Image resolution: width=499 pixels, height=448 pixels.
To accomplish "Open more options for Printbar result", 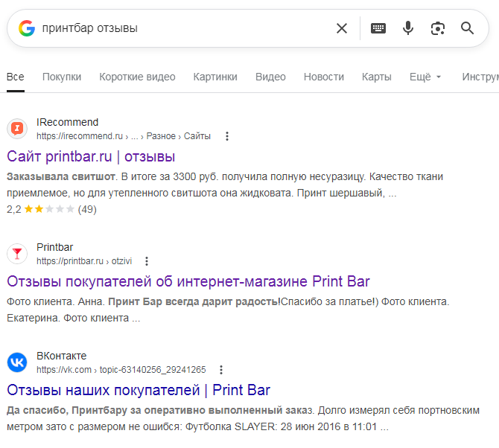I will point(147,261).
